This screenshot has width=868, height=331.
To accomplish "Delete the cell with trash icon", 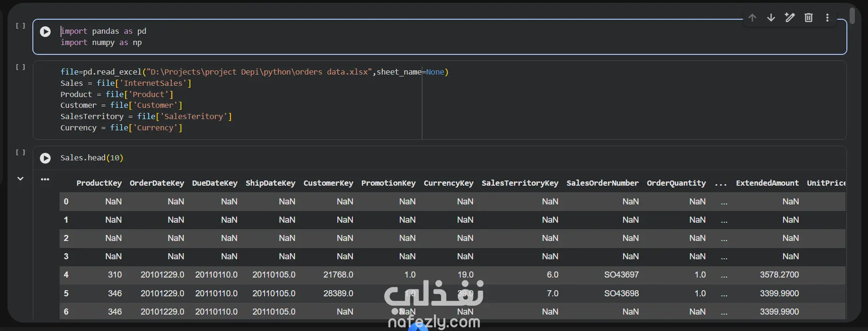I will pos(808,18).
